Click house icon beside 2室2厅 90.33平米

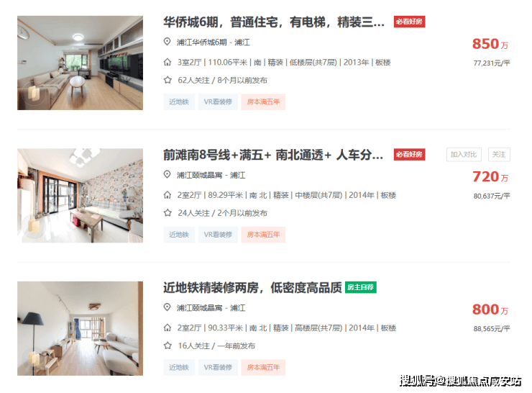(x=168, y=327)
